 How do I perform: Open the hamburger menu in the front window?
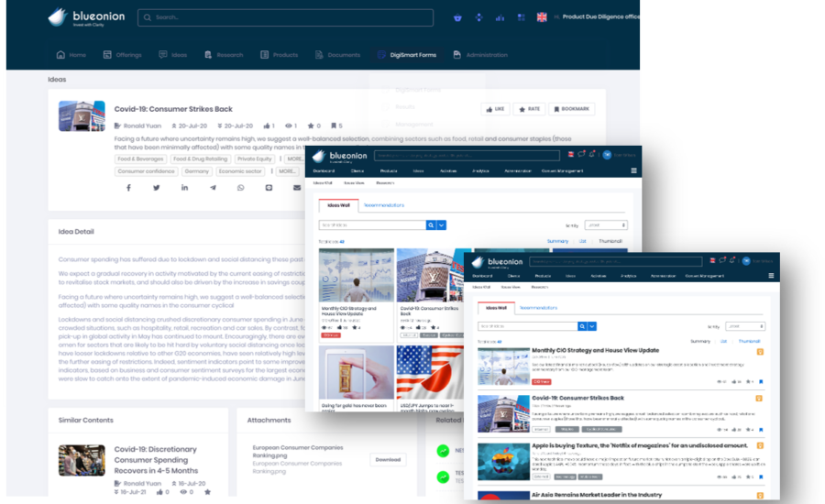point(771,276)
